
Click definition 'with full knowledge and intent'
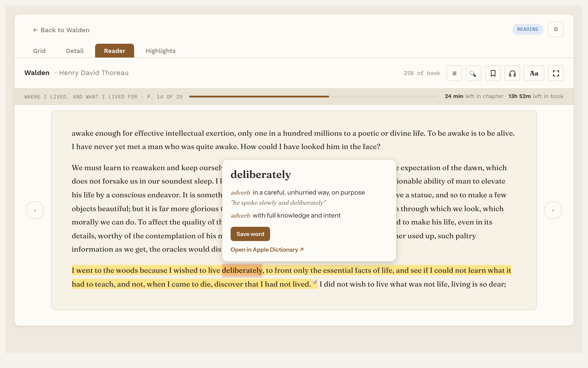click(297, 216)
